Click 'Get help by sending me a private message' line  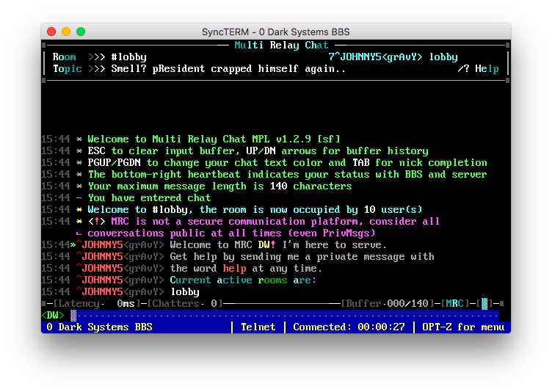tap(302, 256)
